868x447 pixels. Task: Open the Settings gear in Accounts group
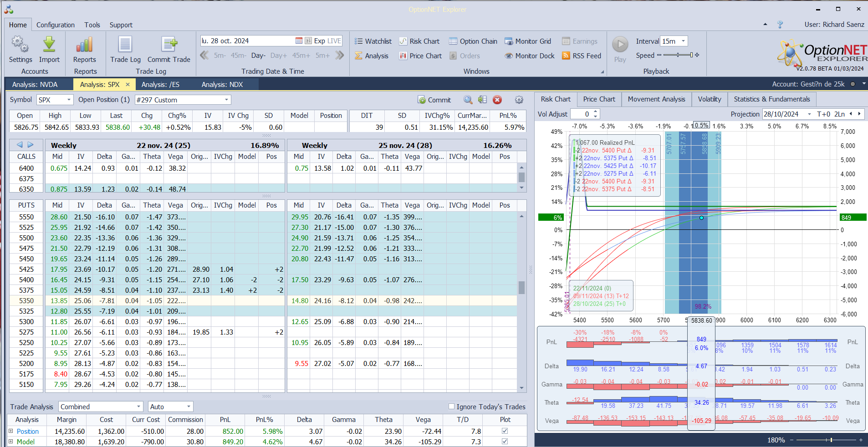[20, 50]
